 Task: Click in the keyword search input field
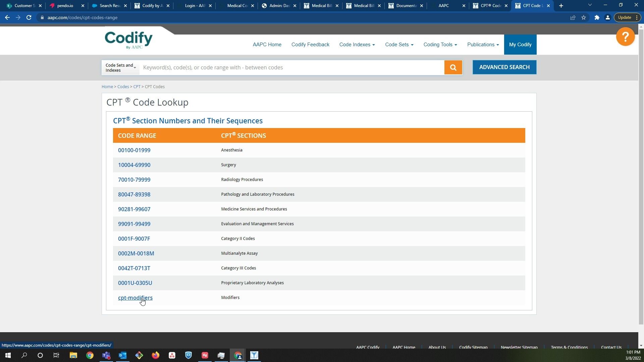coord(292,68)
